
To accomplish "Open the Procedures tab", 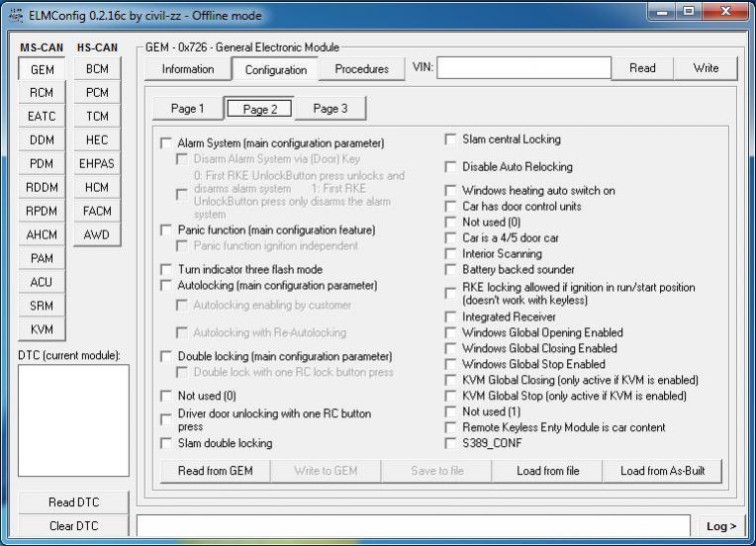I will [361, 69].
